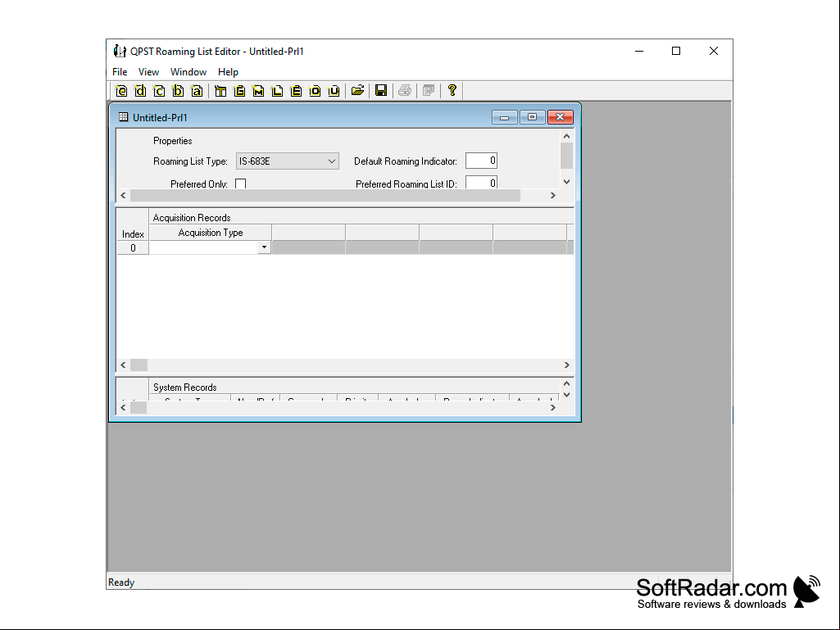840x630 pixels.
Task: Click the System Records scroll-down arrow
Action: [x=566, y=395]
